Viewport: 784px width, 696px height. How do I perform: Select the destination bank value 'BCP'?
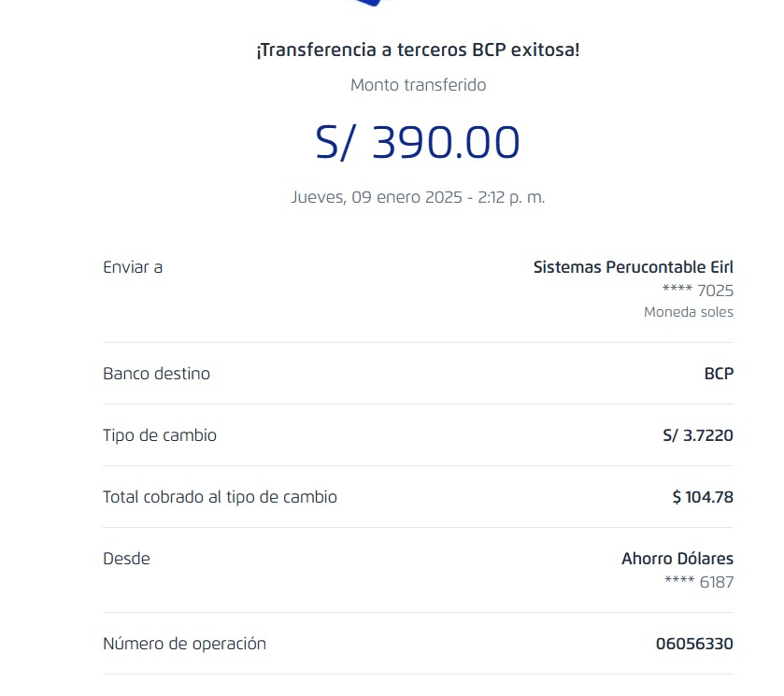tap(719, 374)
